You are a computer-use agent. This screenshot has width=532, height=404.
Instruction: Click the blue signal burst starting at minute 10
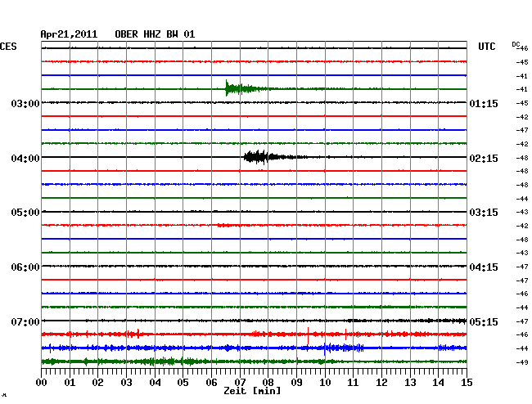pos(344,348)
